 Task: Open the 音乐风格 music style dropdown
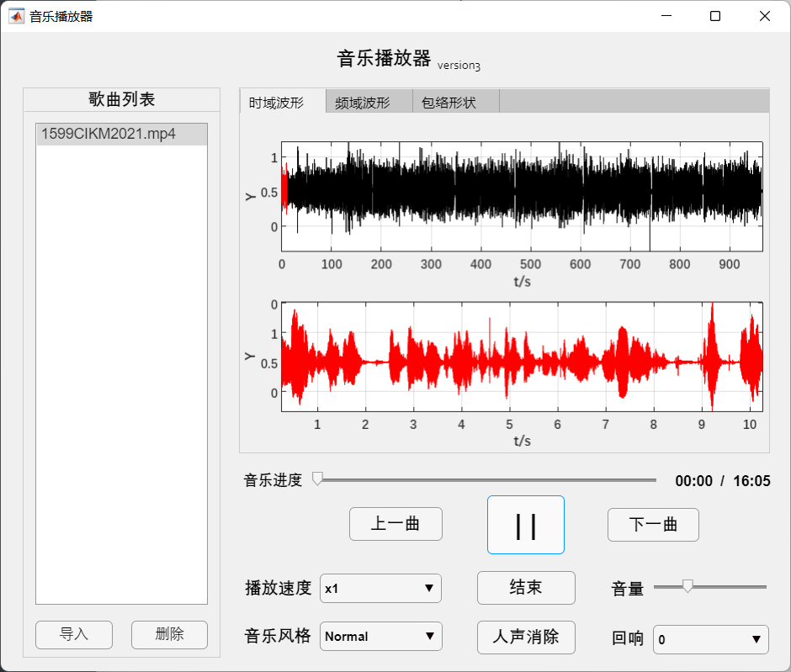click(380, 637)
